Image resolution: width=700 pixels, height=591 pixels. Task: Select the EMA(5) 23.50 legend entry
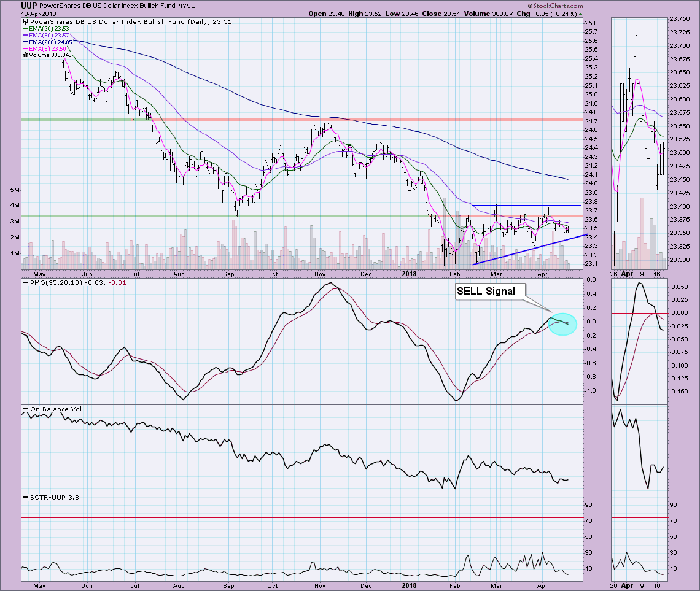(44, 49)
